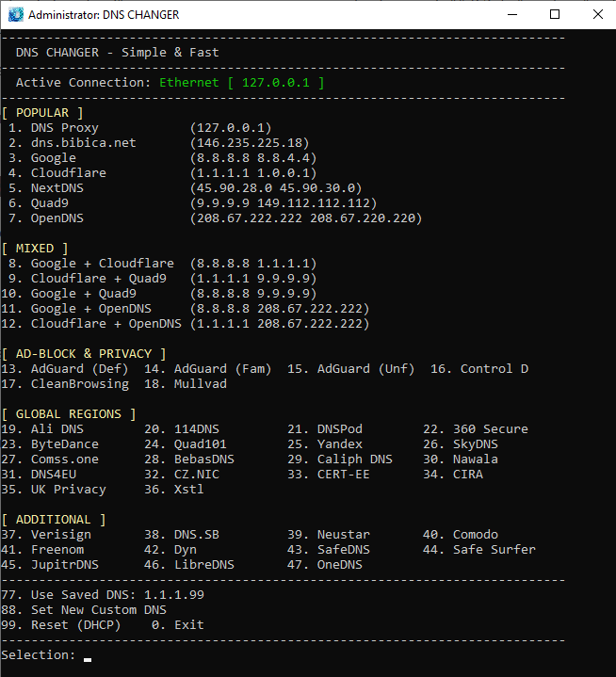Click the AD-BLOCK & PRIVACY section header
Image resolution: width=616 pixels, height=677 pixels.
click(x=84, y=354)
